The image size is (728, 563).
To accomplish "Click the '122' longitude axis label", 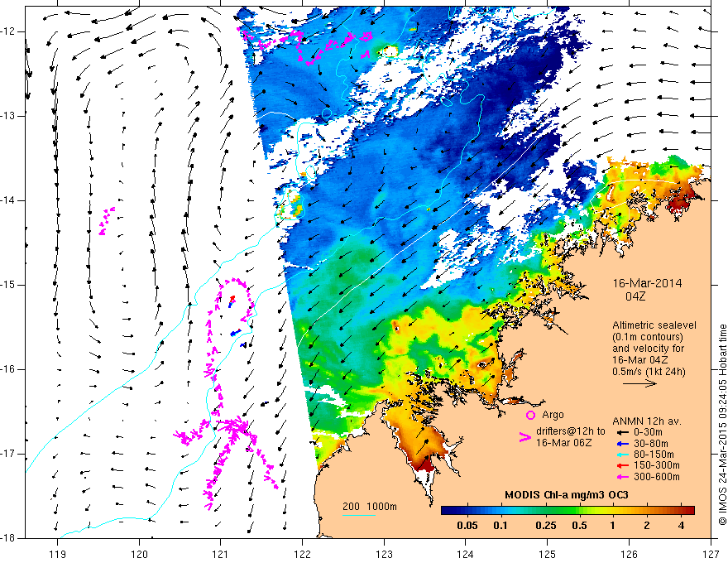I will coord(302,554).
